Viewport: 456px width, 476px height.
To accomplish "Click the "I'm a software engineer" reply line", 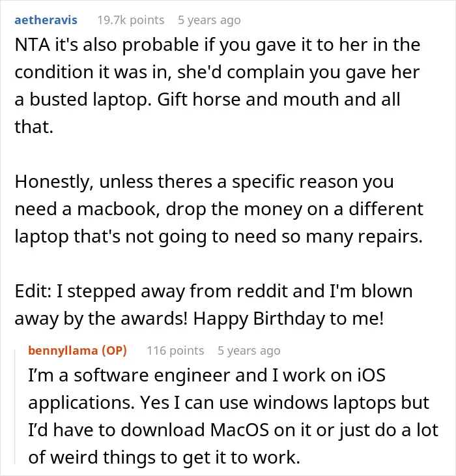I will tap(207, 375).
